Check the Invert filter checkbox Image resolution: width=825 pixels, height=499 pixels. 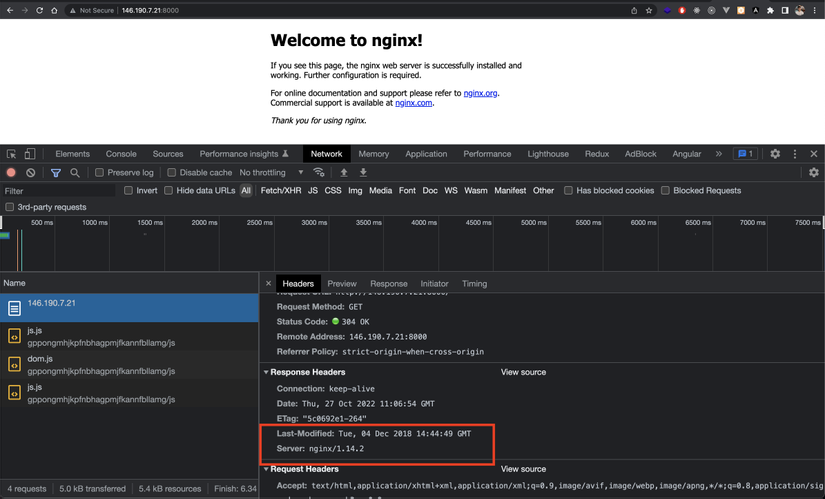click(128, 191)
